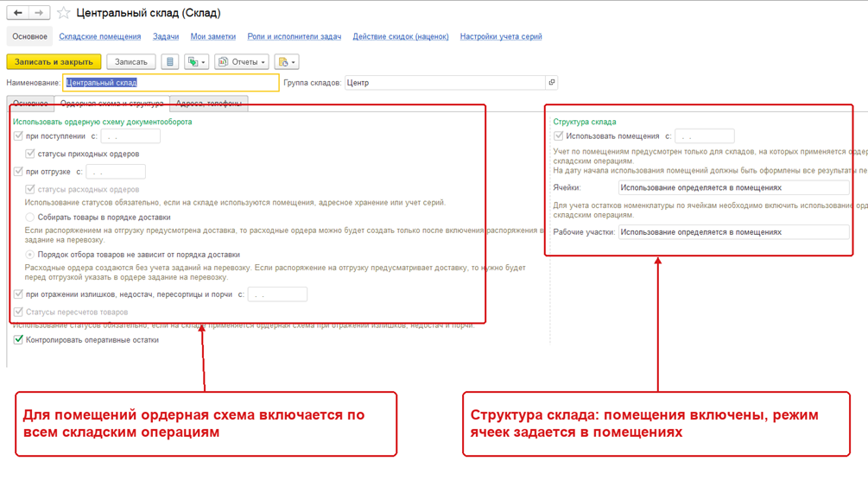Viewport: 868px width, 480px height.
Task: Add page to favorites with star icon
Action: click(64, 13)
